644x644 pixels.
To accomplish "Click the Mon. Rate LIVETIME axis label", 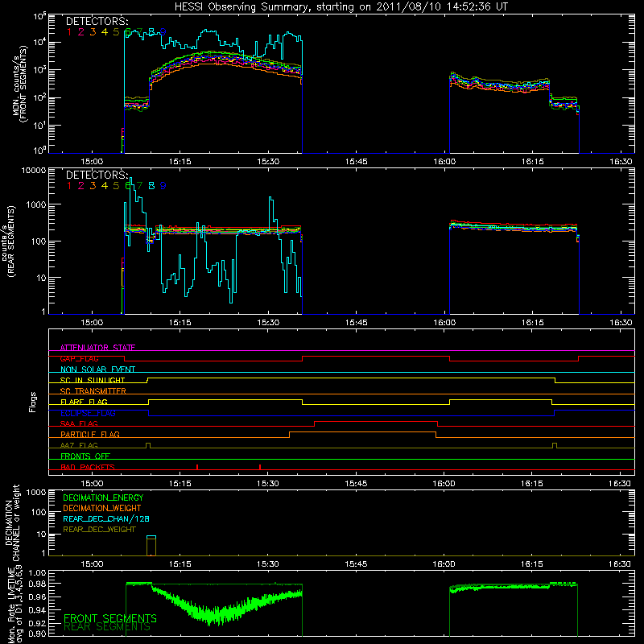I will point(15,605).
